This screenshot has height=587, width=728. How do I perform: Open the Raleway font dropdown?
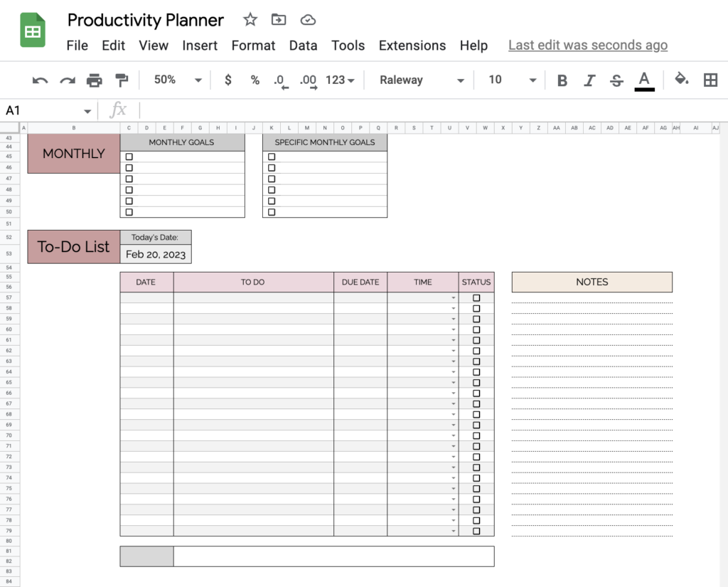pos(419,80)
